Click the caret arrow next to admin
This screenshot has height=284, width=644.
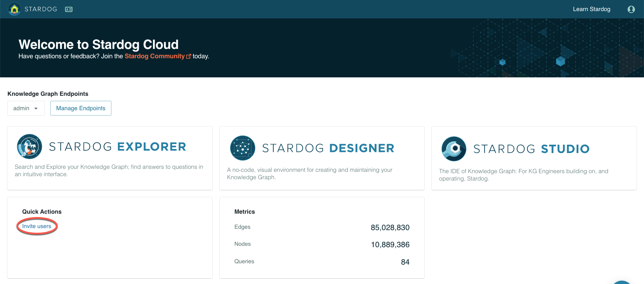click(36, 109)
